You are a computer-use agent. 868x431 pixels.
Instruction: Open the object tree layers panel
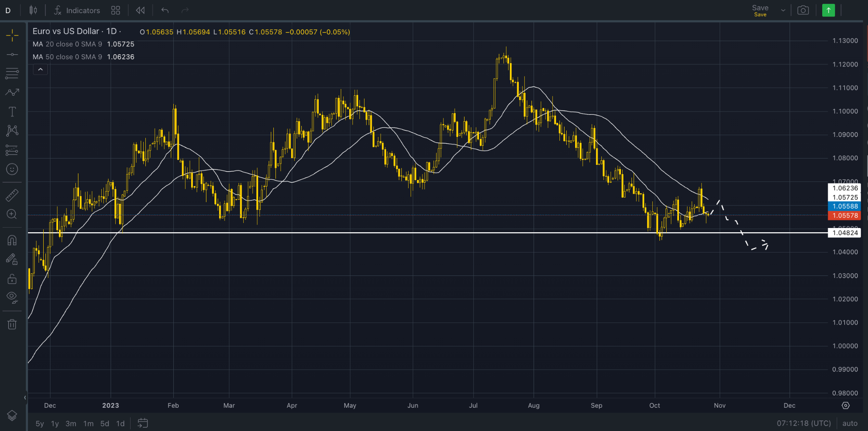(12, 416)
